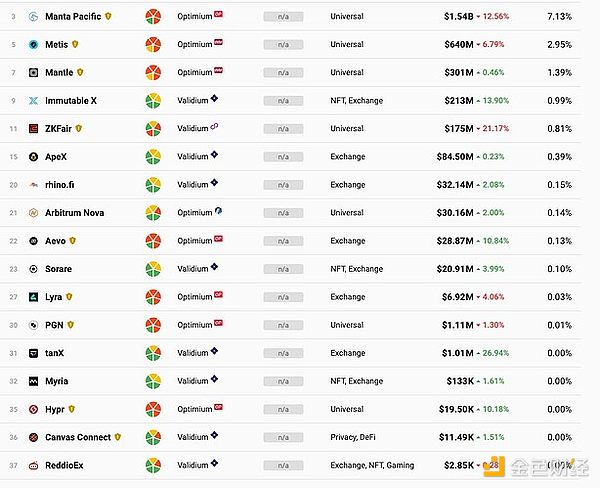Image resolution: width=600 pixels, height=488 pixels.
Task: Click the warning shield next to Aevo
Action: 73,241
